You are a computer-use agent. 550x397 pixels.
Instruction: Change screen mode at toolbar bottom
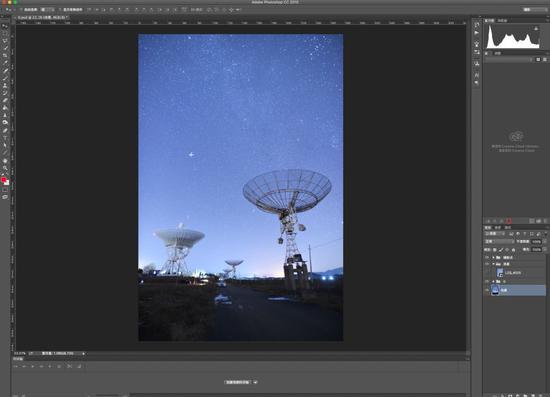point(5,197)
